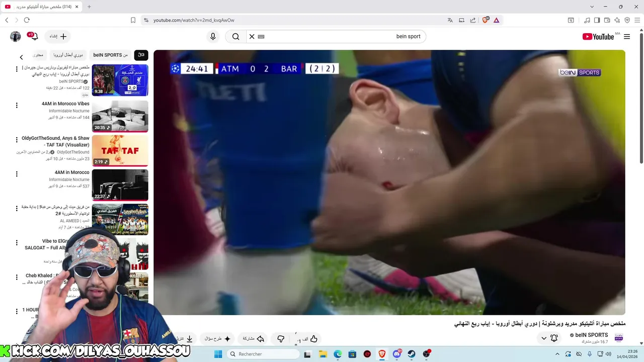Click the main video player
644x362 pixels.
pyautogui.click(x=389, y=183)
